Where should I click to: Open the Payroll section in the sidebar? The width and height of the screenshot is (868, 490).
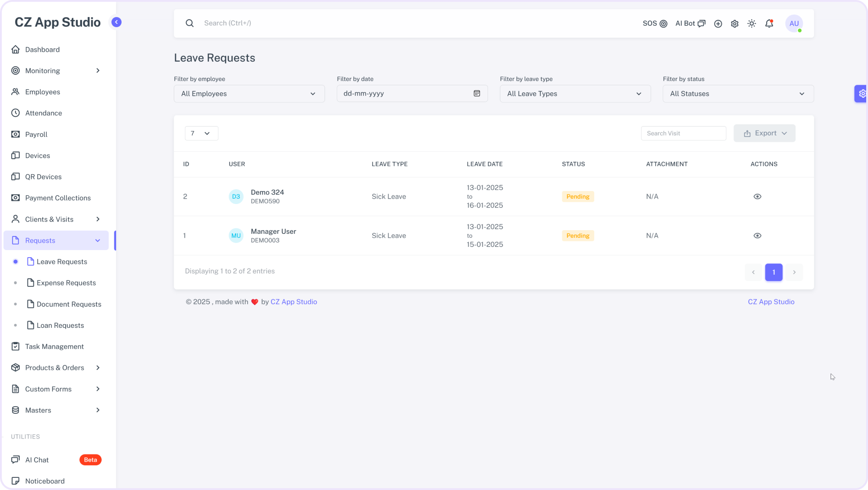pos(36,134)
